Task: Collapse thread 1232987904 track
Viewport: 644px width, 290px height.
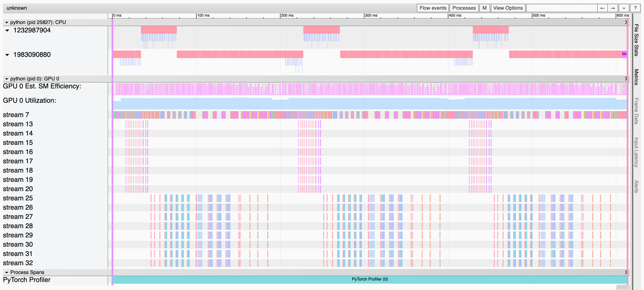Action: [7, 31]
